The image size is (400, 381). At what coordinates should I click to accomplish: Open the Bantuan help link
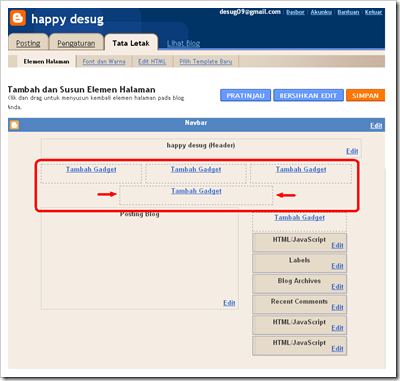point(348,12)
